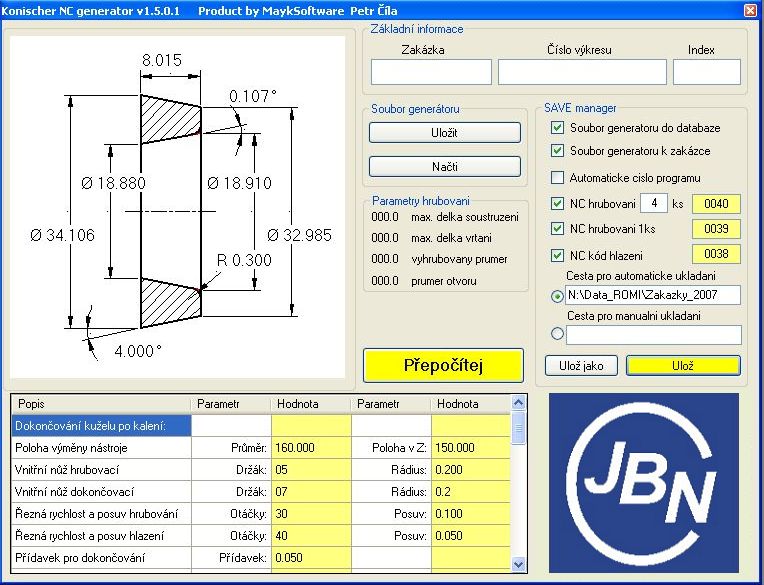Image resolution: width=764 pixels, height=585 pixels.
Task: Toggle NC kód hlazeni checkbox
Action: point(557,255)
